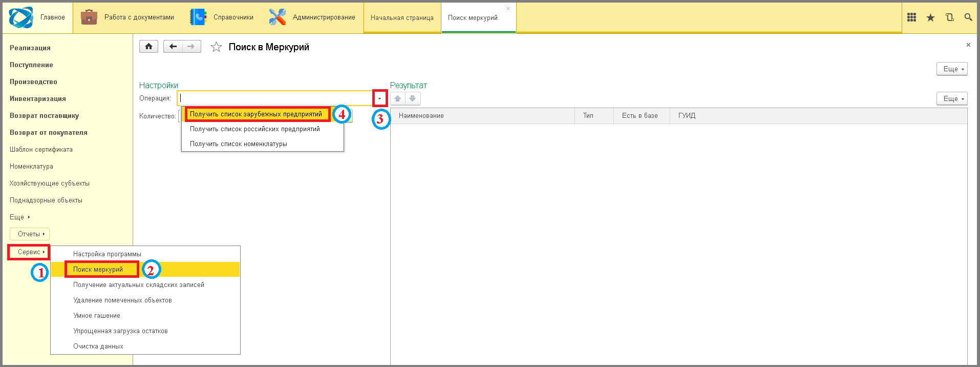
Task: Click the tools Администрирование icon
Action: point(278,17)
